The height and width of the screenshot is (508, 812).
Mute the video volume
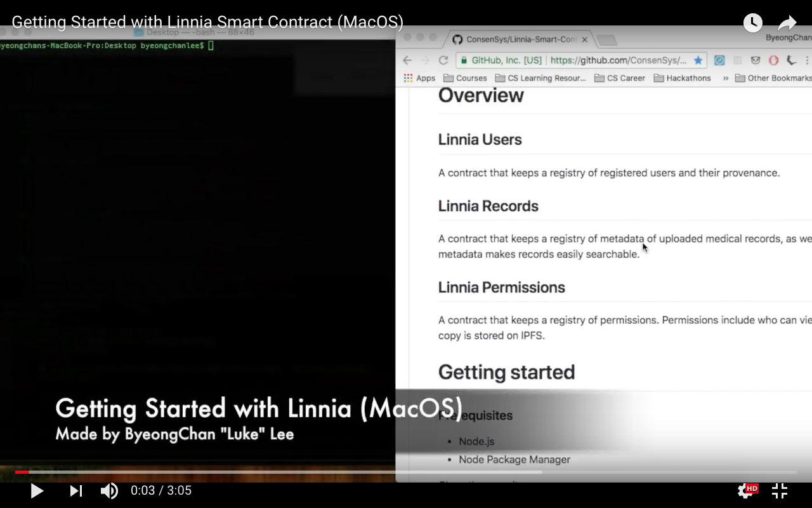[109, 491]
